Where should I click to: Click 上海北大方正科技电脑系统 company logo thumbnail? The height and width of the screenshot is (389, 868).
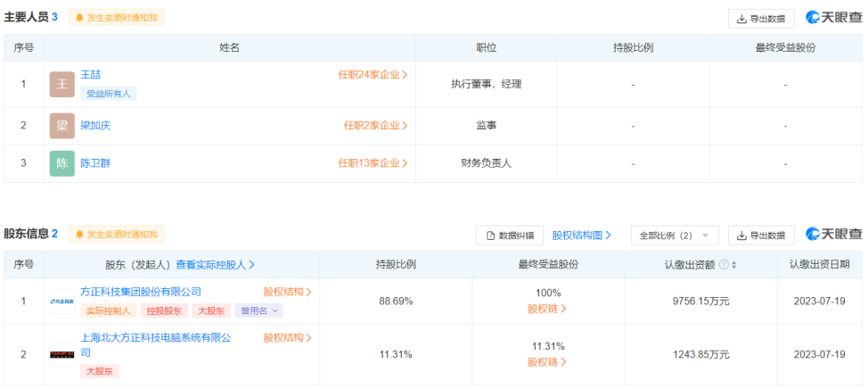click(x=62, y=354)
